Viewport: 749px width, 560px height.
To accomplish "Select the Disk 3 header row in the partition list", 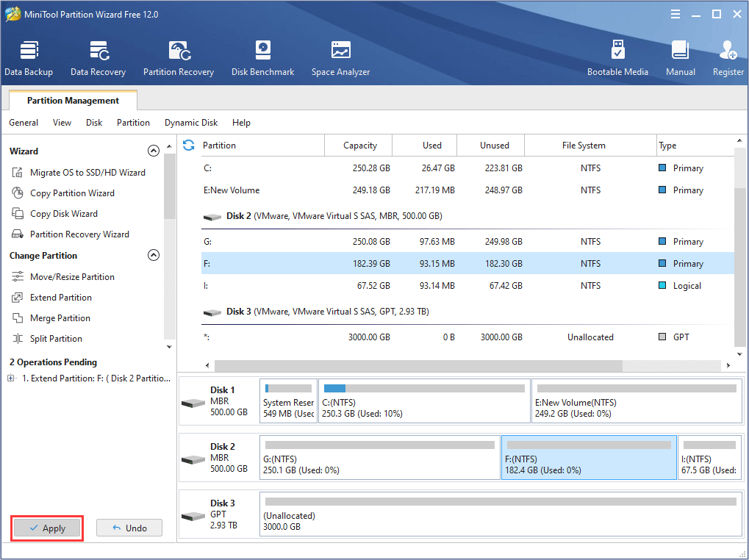I will [x=467, y=312].
